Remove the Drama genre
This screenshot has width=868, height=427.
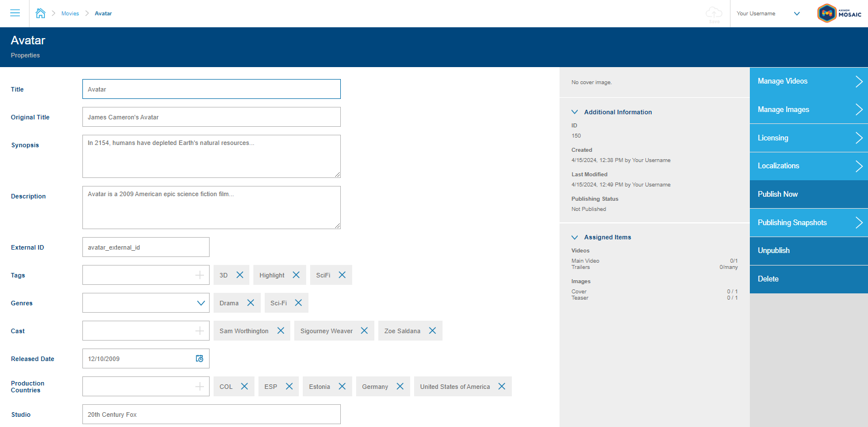[x=251, y=303]
